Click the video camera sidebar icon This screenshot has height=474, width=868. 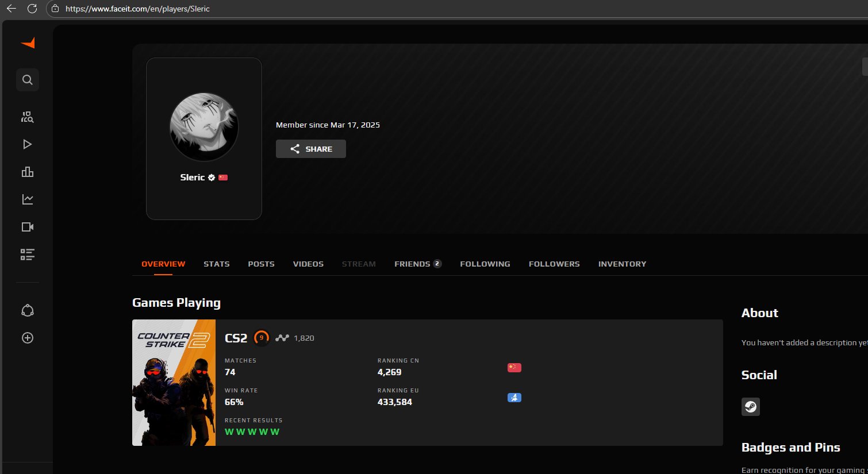28,227
